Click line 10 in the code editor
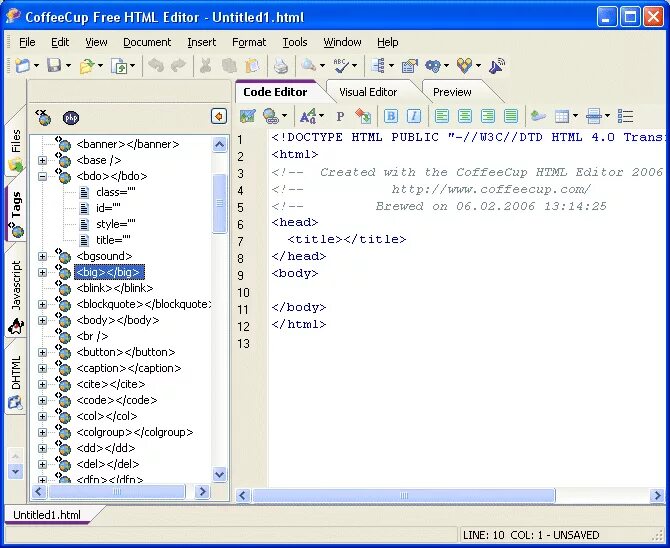The width and height of the screenshot is (670, 548). pyautogui.click(x=466, y=292)
